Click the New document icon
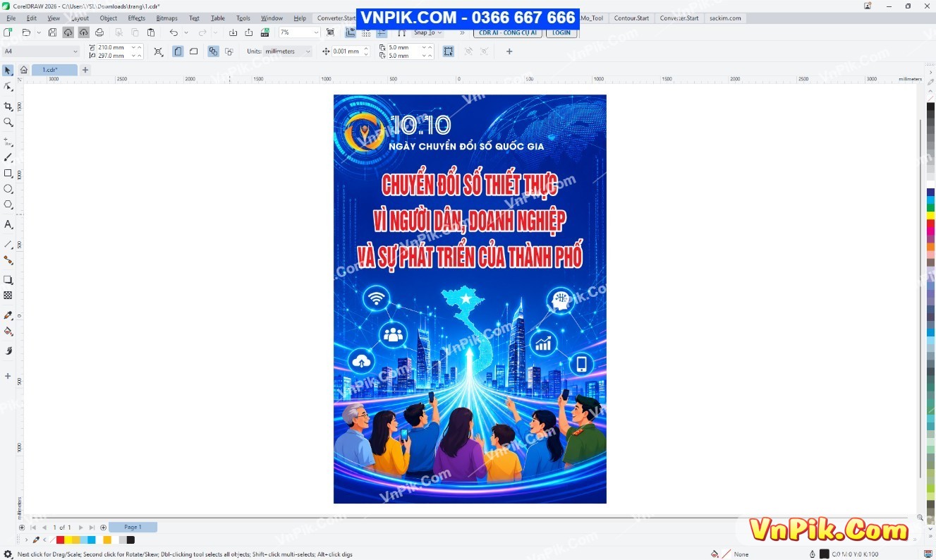 tap(7, 32)
